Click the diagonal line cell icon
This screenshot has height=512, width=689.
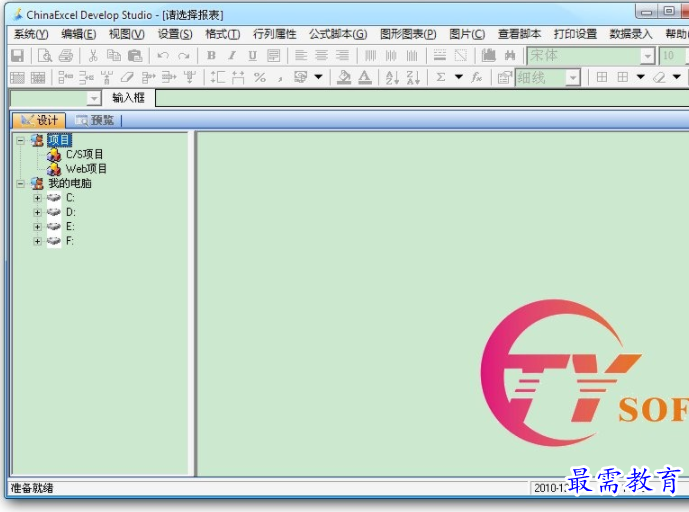(x=461, y=56)
